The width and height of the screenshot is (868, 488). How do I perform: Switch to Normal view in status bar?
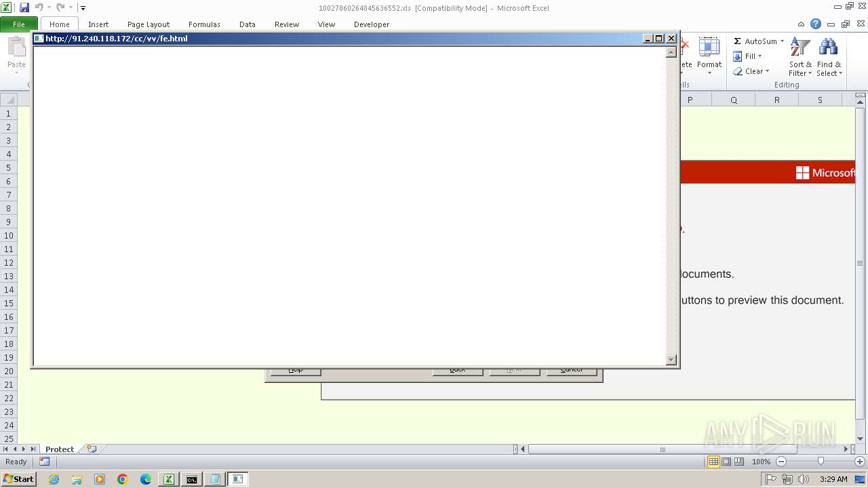713,462
